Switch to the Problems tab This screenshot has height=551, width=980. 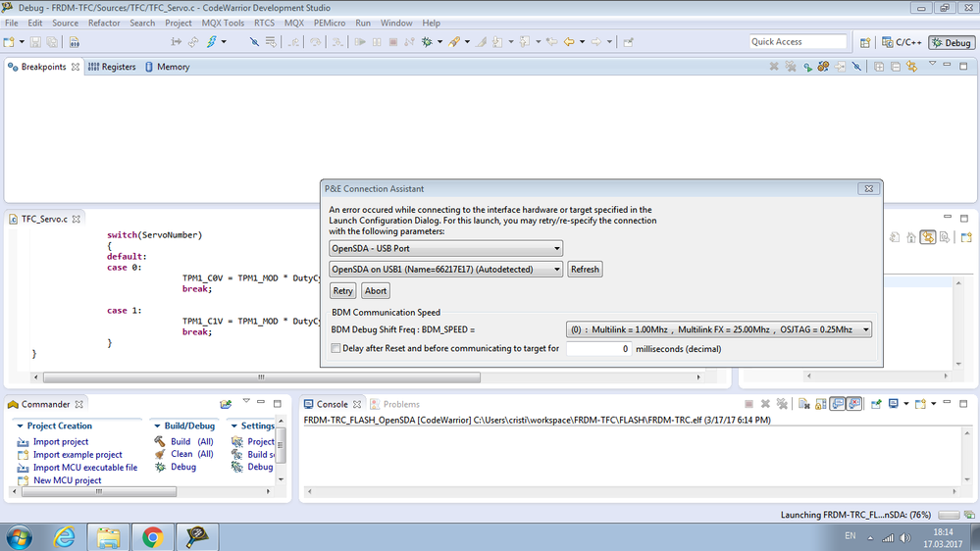[395, 404]
